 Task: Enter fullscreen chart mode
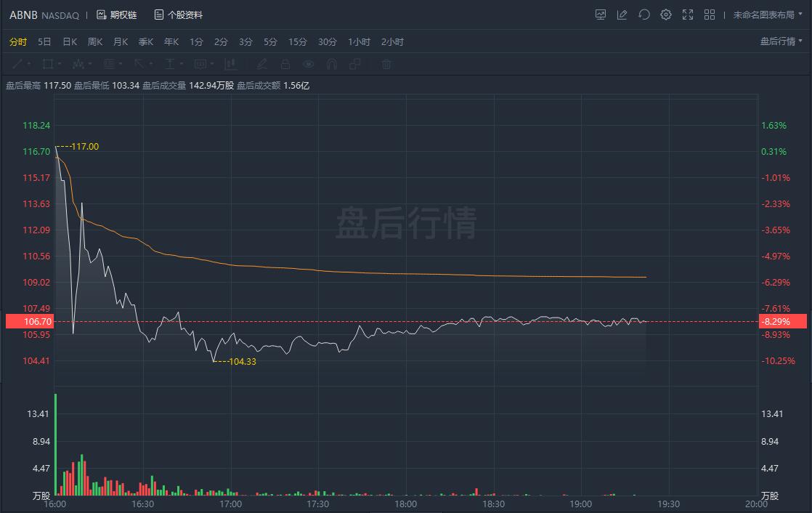(688, 15)
